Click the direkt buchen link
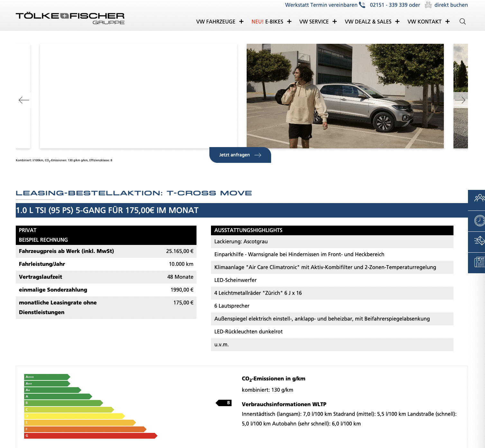The image size is (485, 448). pos(451,5)
